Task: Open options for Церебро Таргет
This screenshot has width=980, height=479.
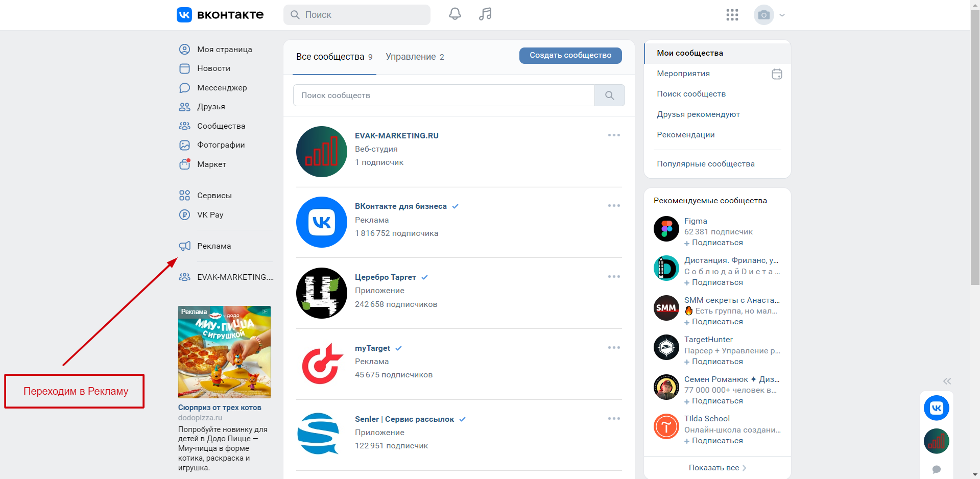Action: pos(614,277)
